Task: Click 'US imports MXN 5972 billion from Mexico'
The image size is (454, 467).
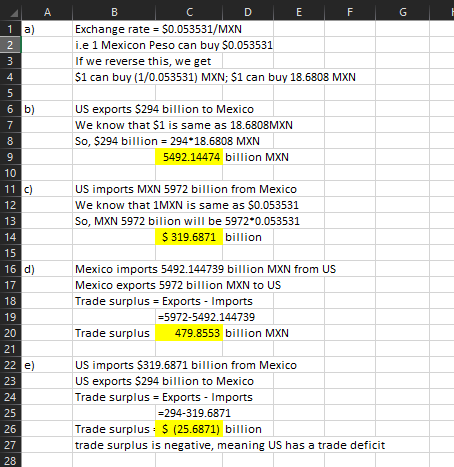Action: [x=186, y=189]
